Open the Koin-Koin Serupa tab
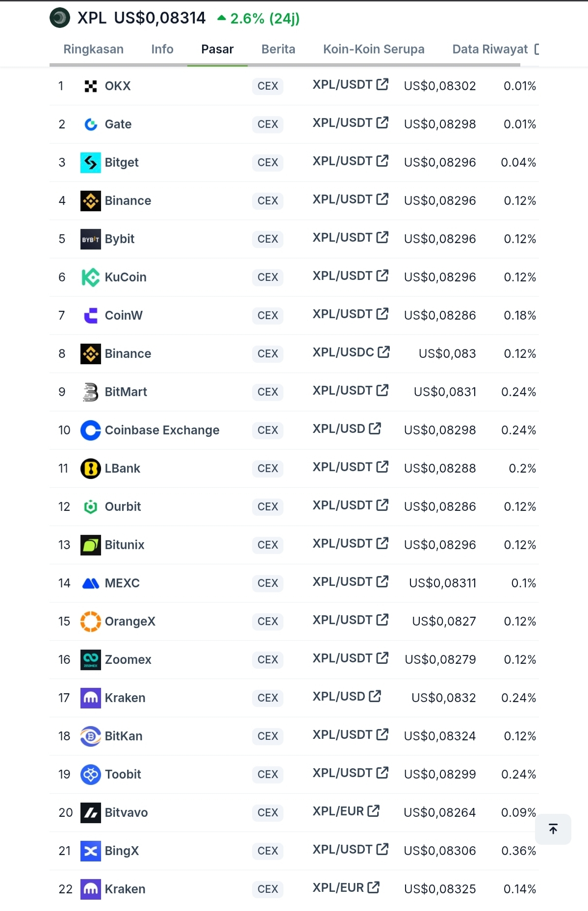The width and height of the screenshot is (588, 911). (374, 50)
